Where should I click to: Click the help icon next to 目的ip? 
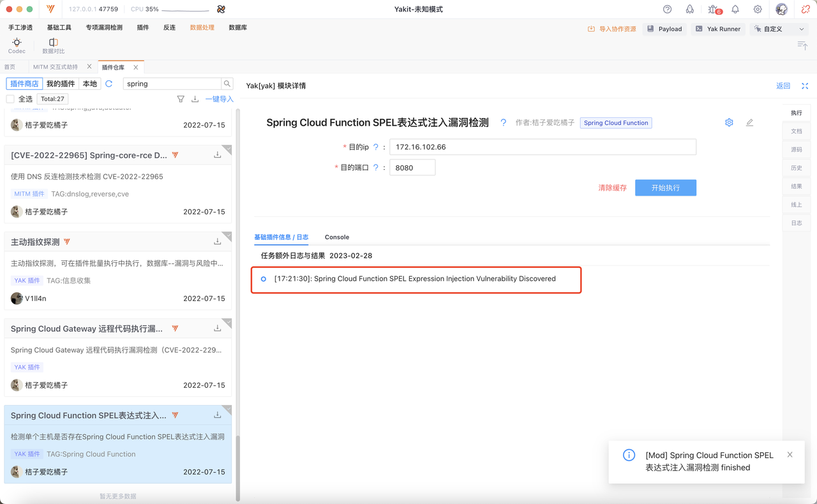click(x=376, y=147)
